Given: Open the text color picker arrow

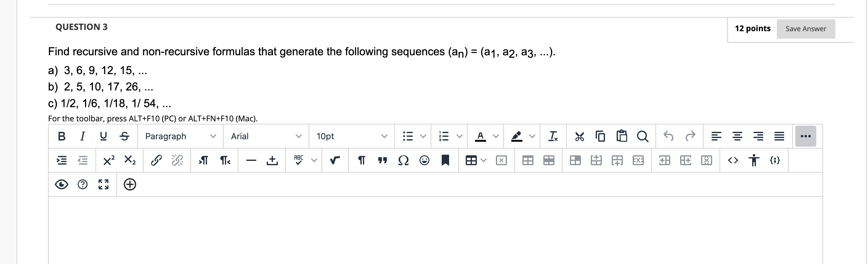Looking at the screenshot, I should coord(496,136).
